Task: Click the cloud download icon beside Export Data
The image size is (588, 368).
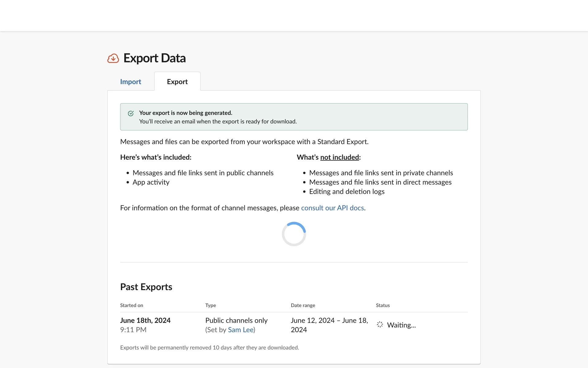Action: (x=113, y=58)
